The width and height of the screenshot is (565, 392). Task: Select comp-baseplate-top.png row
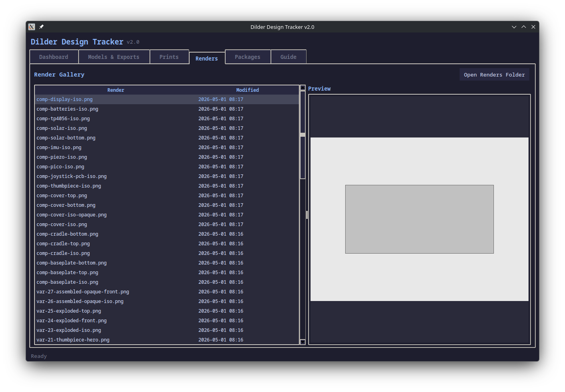coord(167,273)
